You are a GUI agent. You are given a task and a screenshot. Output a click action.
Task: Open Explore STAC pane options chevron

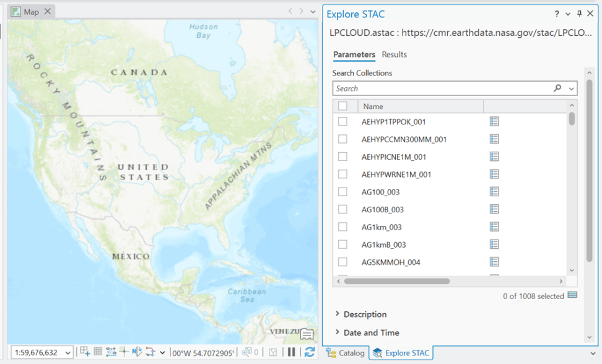568,14
